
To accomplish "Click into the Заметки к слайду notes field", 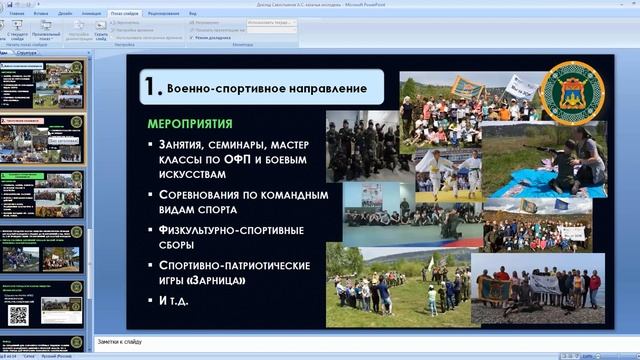I will (367, 344).
